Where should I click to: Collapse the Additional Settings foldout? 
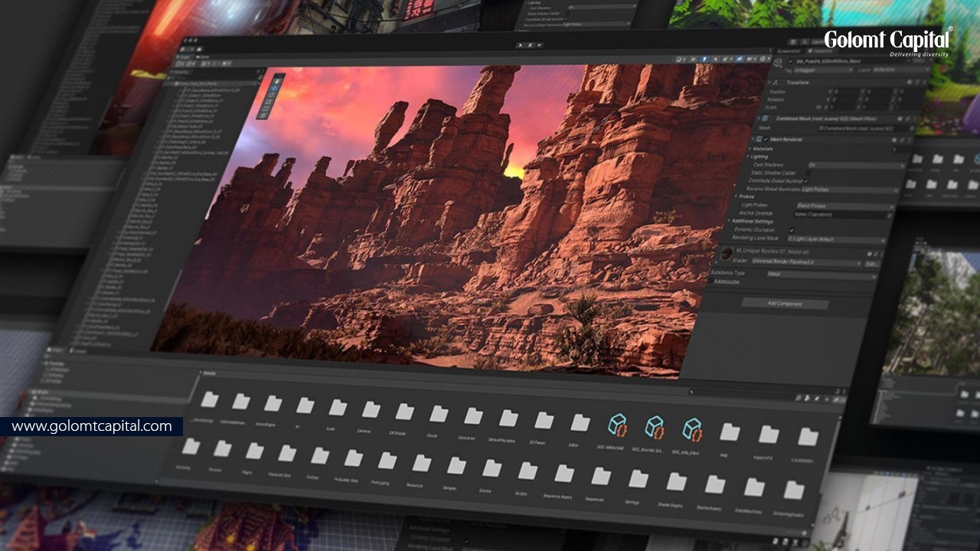point(730,221)
